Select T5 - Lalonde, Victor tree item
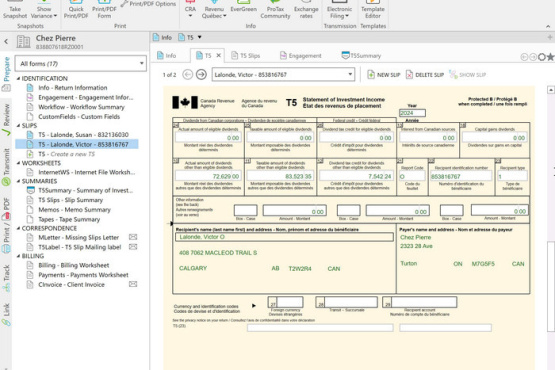Image resolution: width=555 pixels, height=370 pixels. [x=77, y=144]
